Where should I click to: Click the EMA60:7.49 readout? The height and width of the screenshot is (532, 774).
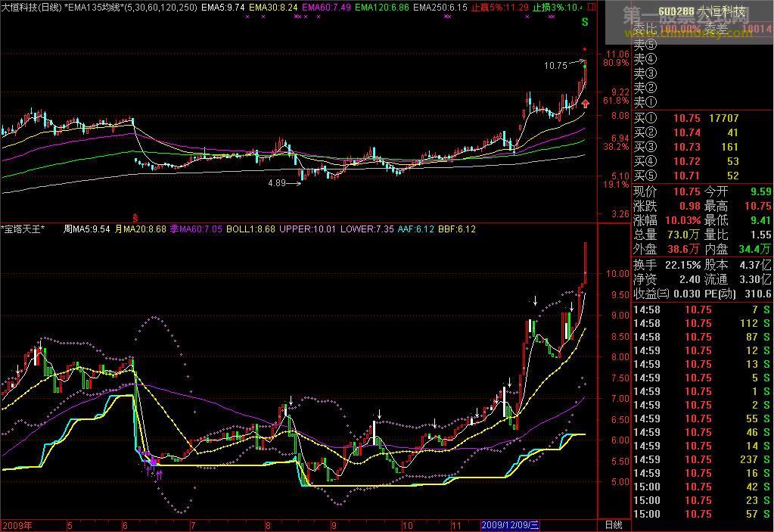(326, 8)
